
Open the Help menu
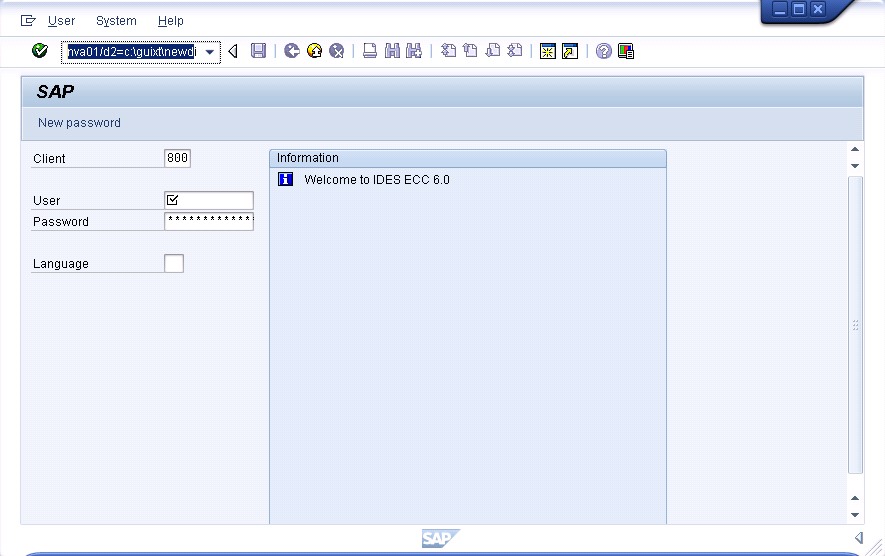[x=170, y=21]
